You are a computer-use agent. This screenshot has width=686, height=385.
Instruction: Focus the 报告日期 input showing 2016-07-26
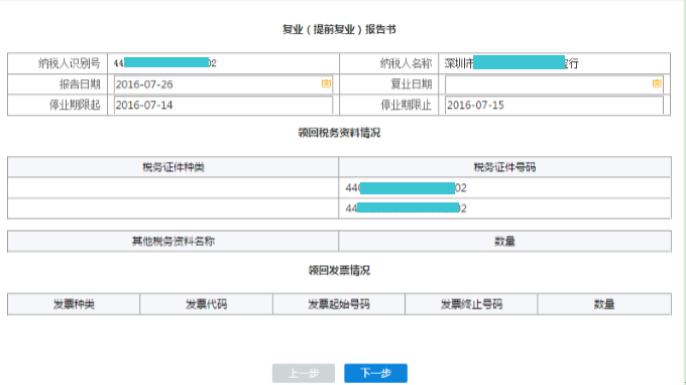[223, 84]
